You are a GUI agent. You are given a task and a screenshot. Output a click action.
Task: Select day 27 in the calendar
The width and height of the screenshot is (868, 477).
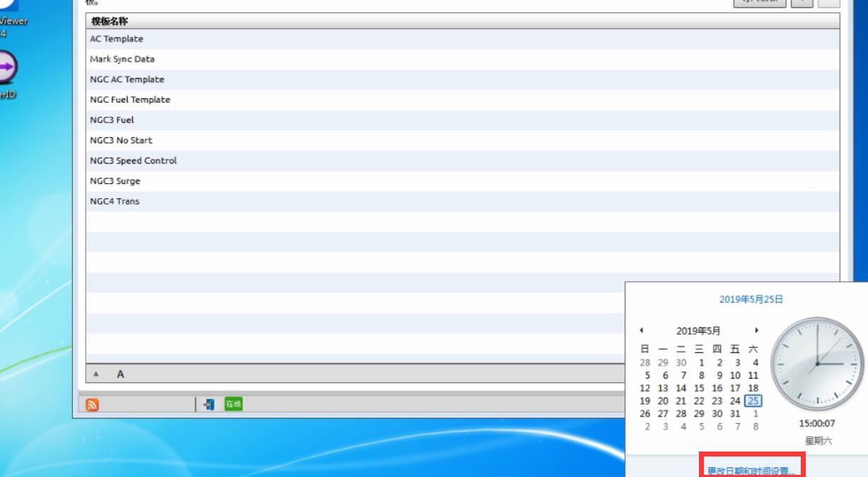tap(663, 413)
